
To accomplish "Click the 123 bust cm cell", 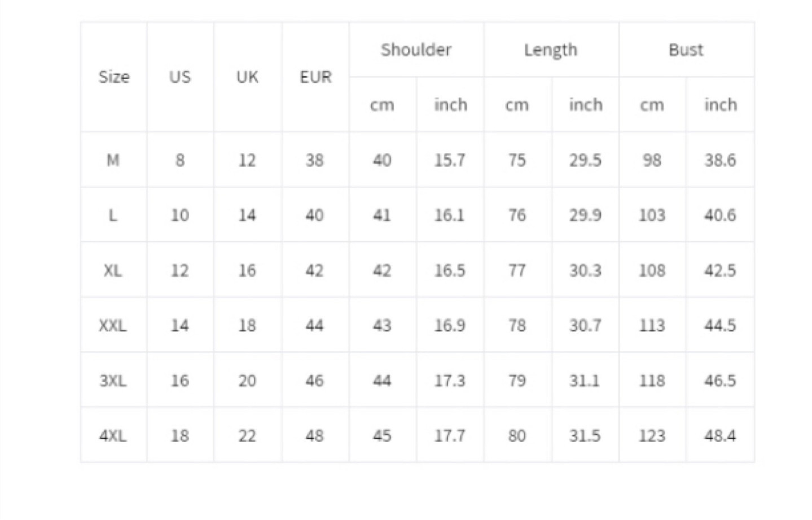I will click(x=652, y=435).
